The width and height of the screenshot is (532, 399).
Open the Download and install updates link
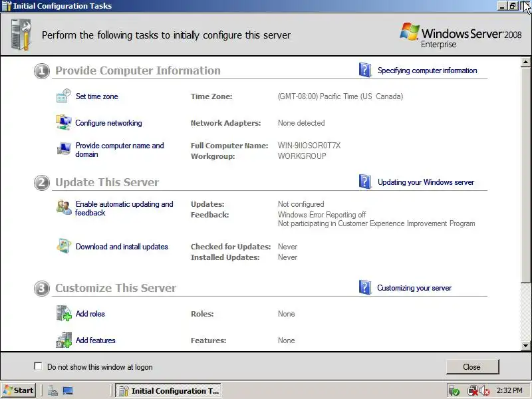pos(122,247)
